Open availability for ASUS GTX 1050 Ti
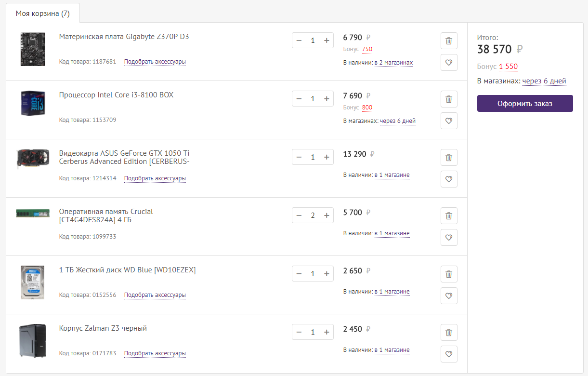Viewport: 588px width, 376px height. point(392,175)
